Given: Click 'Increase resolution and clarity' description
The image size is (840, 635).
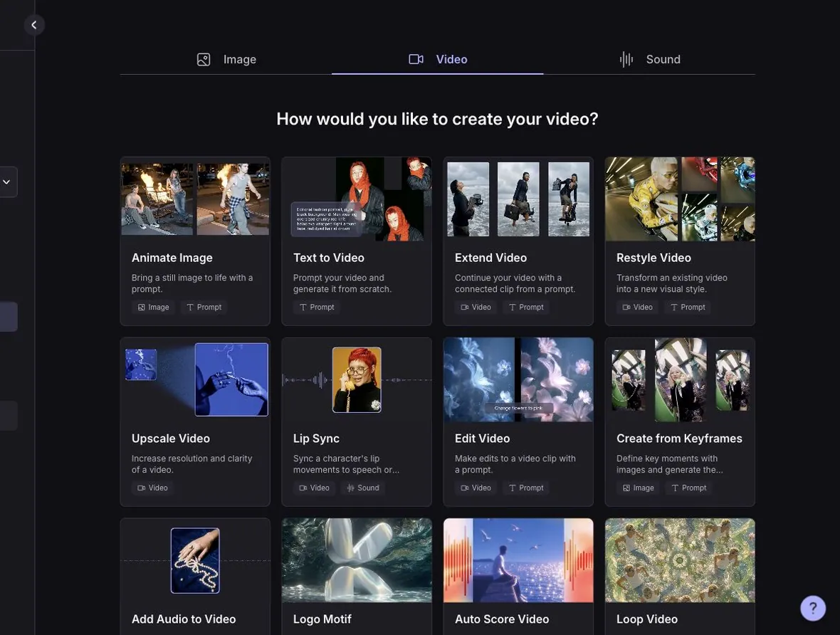Looking at the screenshot, I should (x=191, y=463).
